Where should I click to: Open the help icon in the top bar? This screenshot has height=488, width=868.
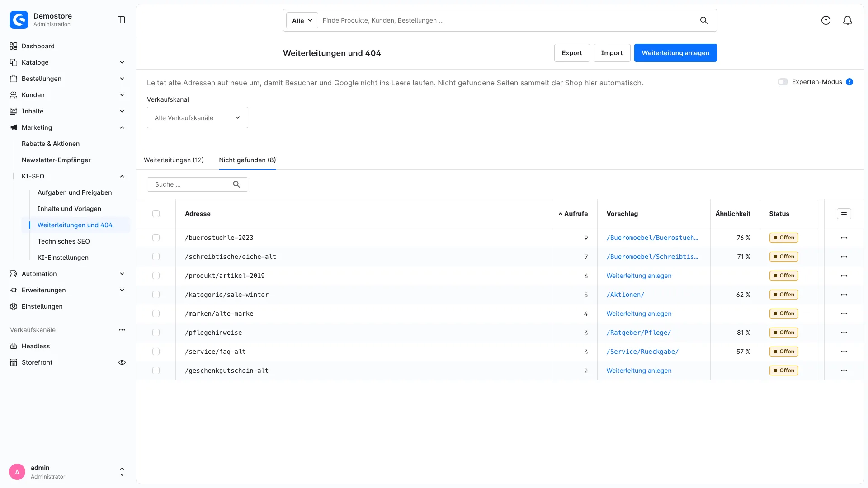tap(826, 20)
